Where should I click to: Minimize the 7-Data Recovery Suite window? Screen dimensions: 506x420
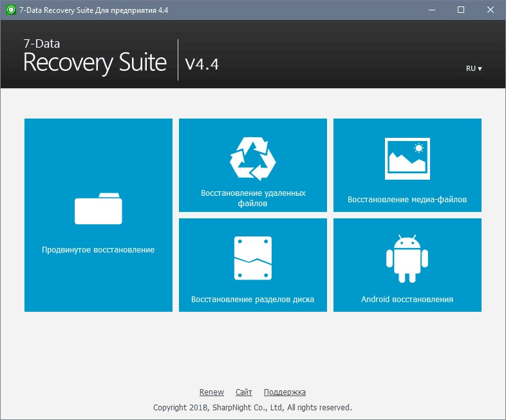[x=432, y=10]
